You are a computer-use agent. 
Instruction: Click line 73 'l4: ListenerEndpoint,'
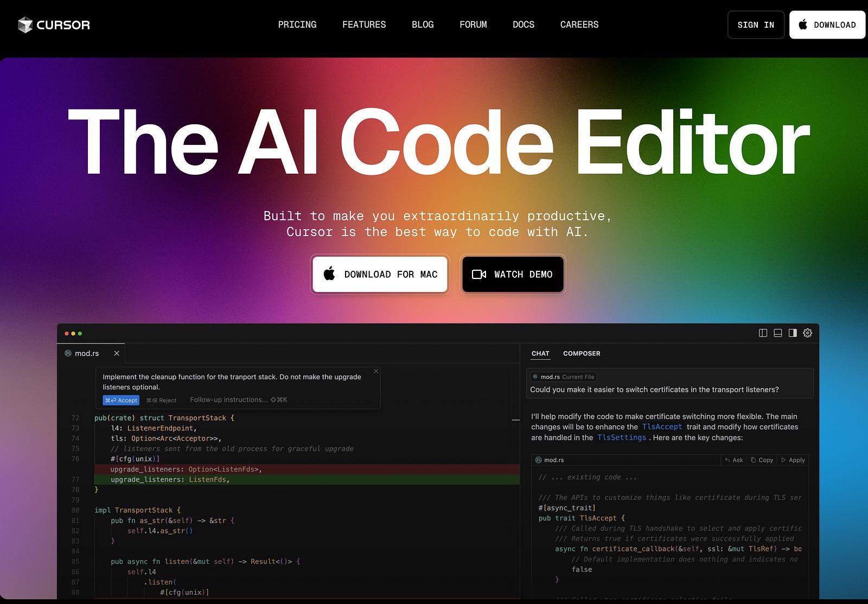tap(154, 428)
